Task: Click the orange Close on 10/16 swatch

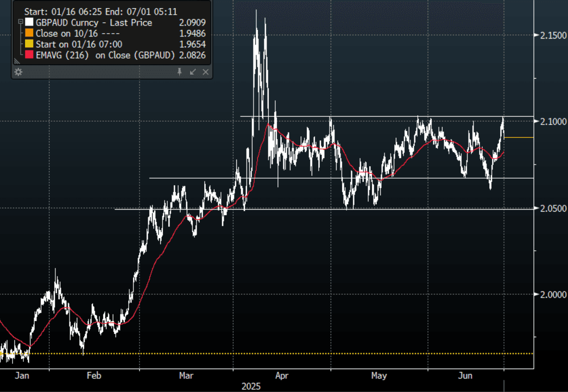Action: coord(29,33)
